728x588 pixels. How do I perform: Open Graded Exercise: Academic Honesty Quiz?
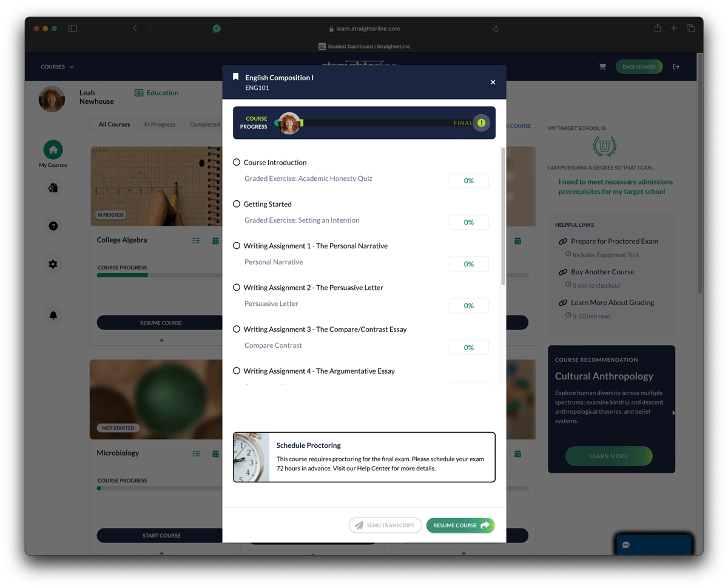(308, 178)
